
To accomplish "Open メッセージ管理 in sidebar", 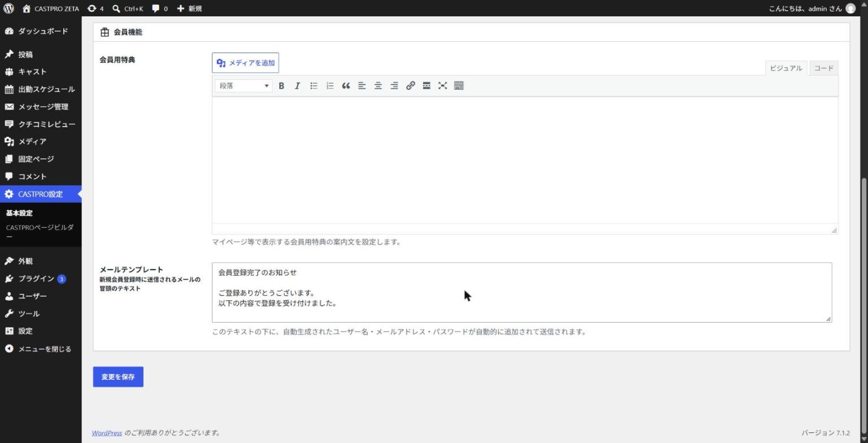I will 41,107.
